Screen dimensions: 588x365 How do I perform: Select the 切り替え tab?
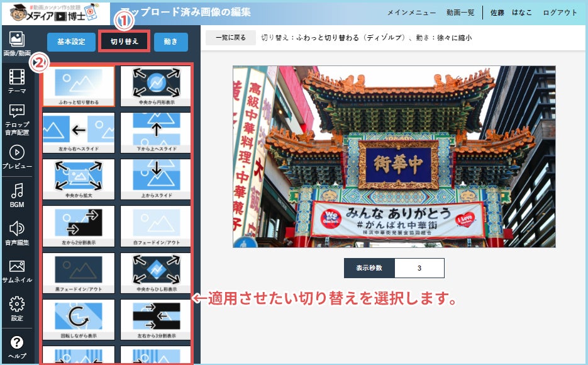pos(123,40)
